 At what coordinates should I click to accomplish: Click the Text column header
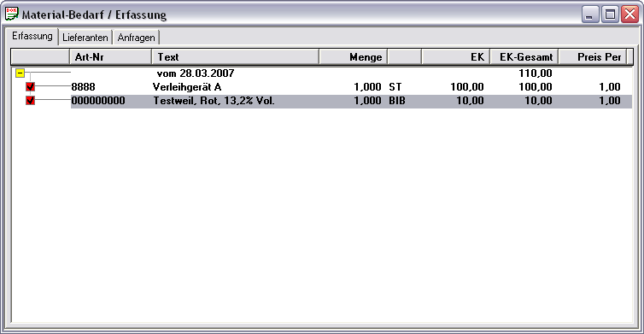tap(236, 57)
